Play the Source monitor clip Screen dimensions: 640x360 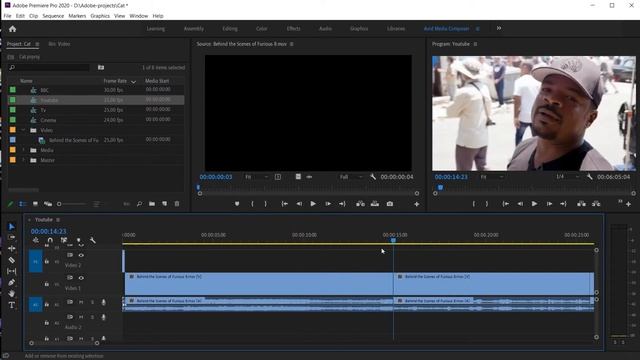(x=313, y=204)
